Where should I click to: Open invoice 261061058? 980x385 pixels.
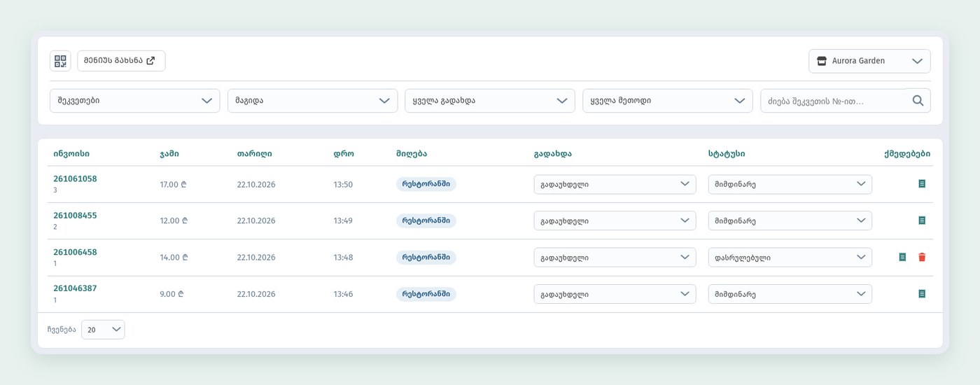[x=75, y=178]
